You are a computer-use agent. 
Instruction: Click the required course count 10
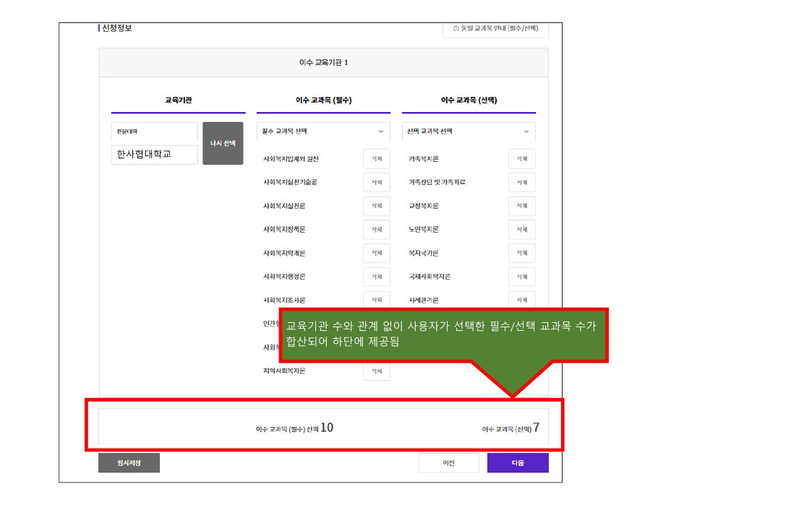pyautogui.click(x=327, y=428)
